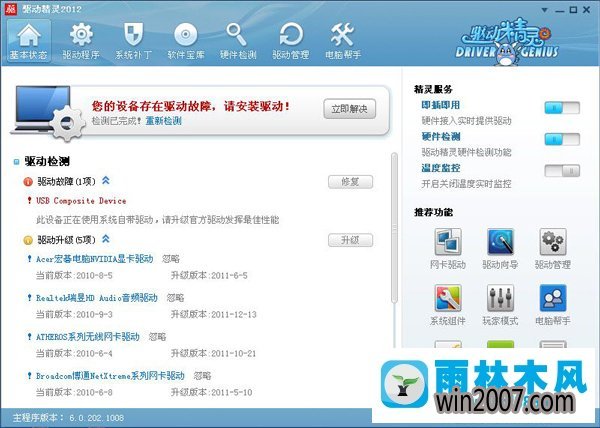
Task: Click the USB Composite Device entry
Action: point(81,201)
